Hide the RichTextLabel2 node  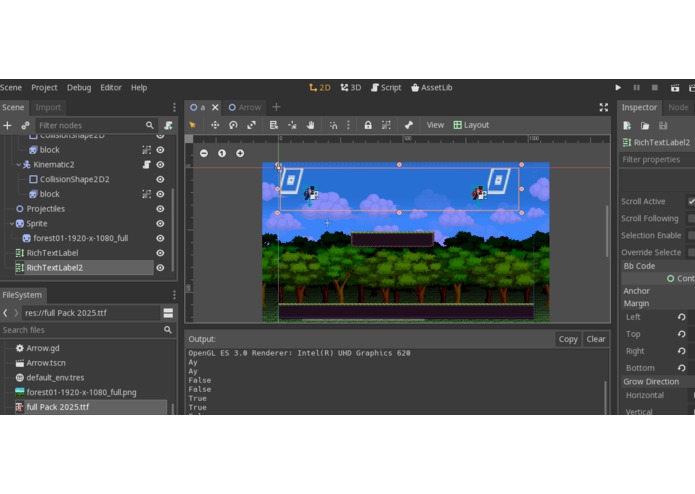tap(160, 268)
